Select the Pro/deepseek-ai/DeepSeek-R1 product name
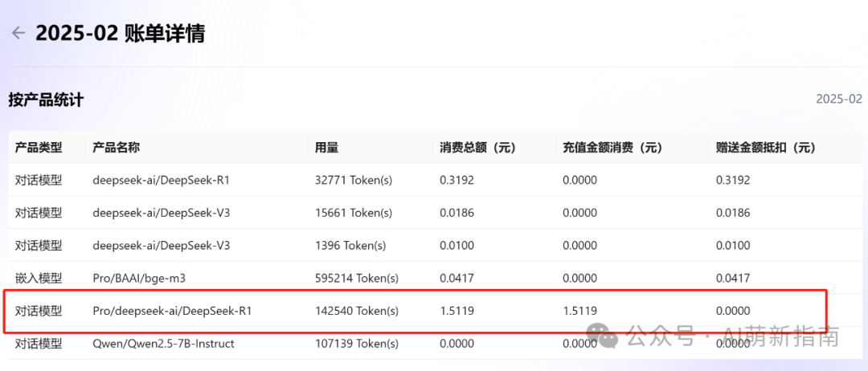The height and width of the screenshot is (371, 868). [172, 311]
